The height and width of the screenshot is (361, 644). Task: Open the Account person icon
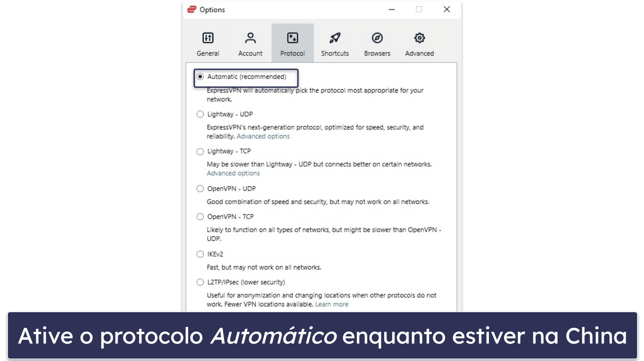[x=250, y=38]
